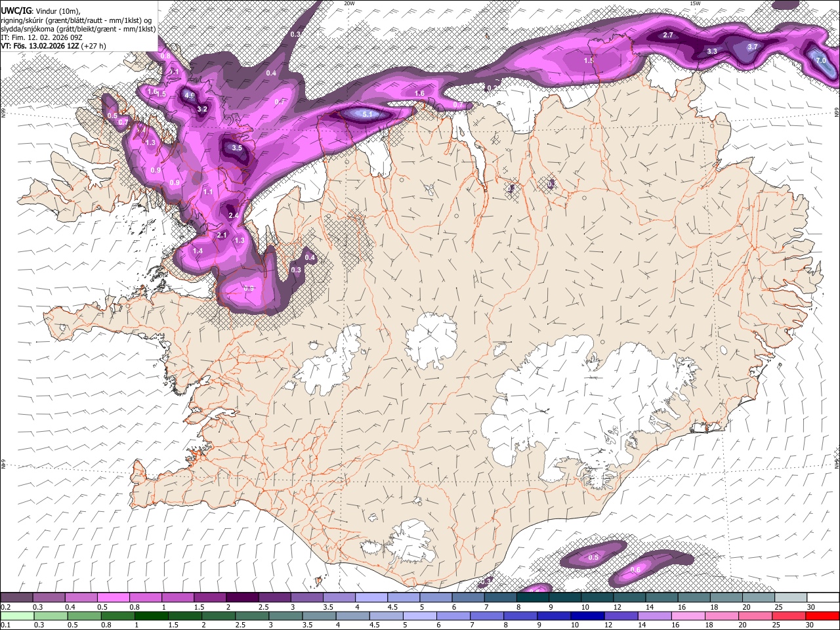Click the medium green 0.5–0.8 swatch in lower legend

(x=84, y=616)
